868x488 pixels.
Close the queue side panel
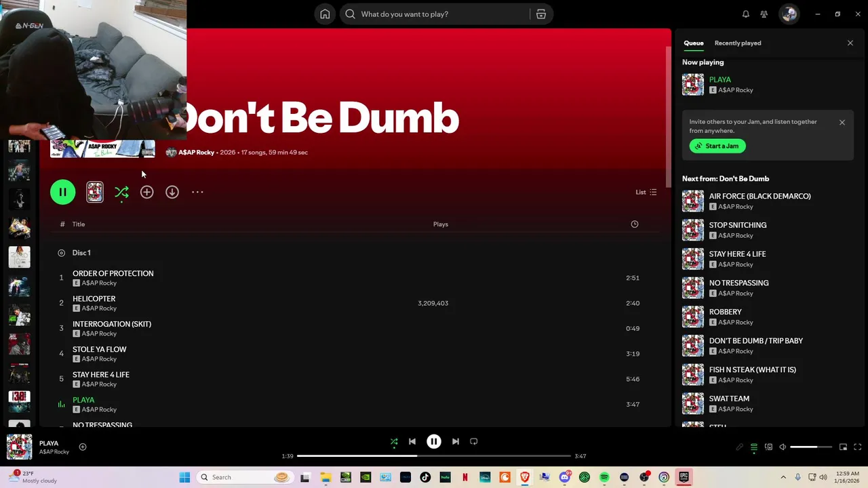tap(850, 43)
